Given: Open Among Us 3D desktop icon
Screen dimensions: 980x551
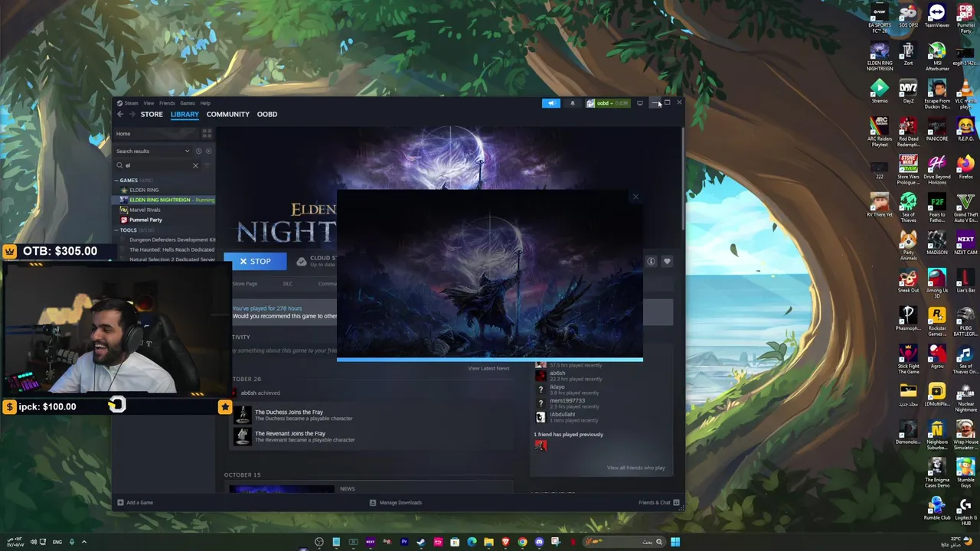Looking at the screenshot, I should tap(936, 282).
